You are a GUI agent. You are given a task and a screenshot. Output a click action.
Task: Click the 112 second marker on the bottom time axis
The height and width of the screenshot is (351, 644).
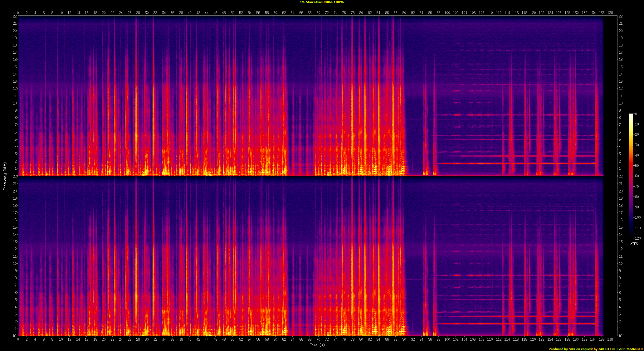click(499, 339)
